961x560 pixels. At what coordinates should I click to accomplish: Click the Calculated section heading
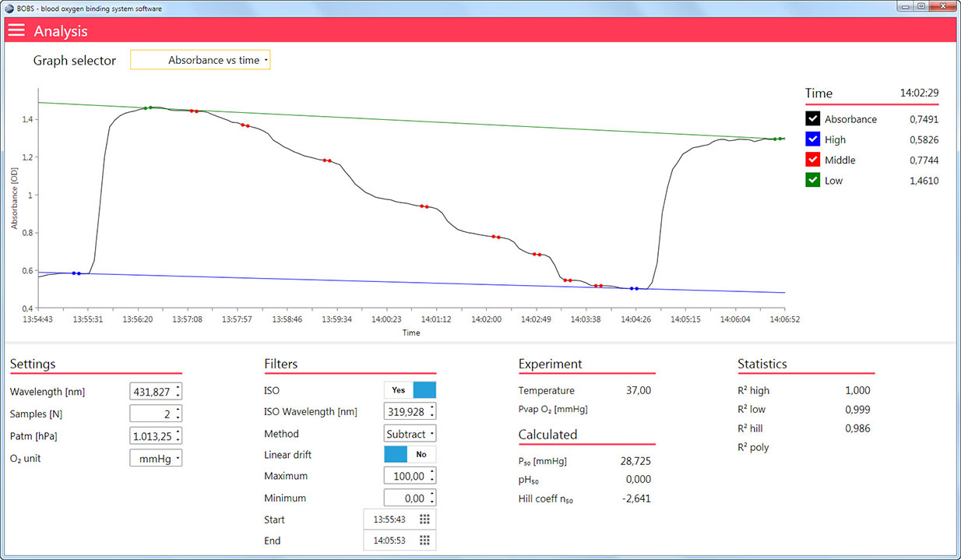[548, 434]
